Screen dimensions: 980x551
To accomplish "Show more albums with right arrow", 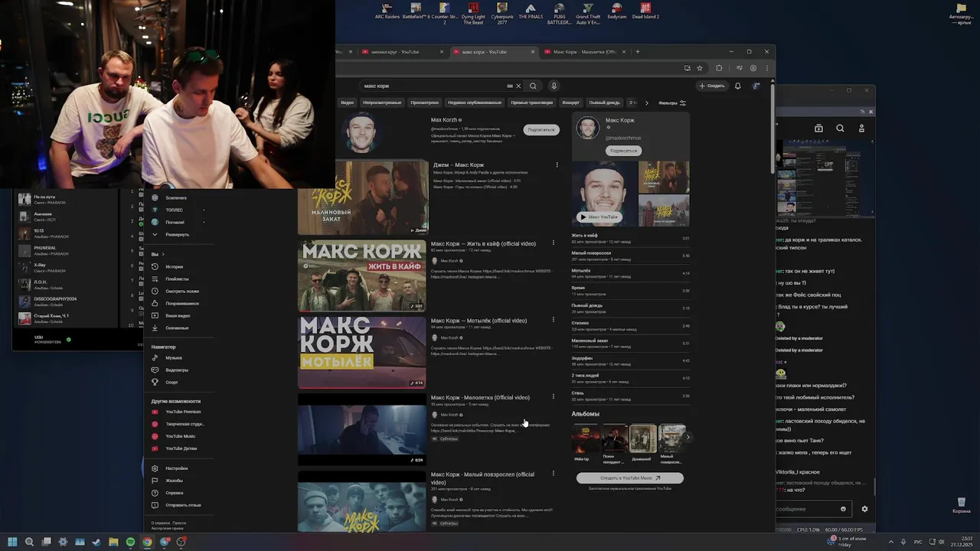I will [688, 438].
